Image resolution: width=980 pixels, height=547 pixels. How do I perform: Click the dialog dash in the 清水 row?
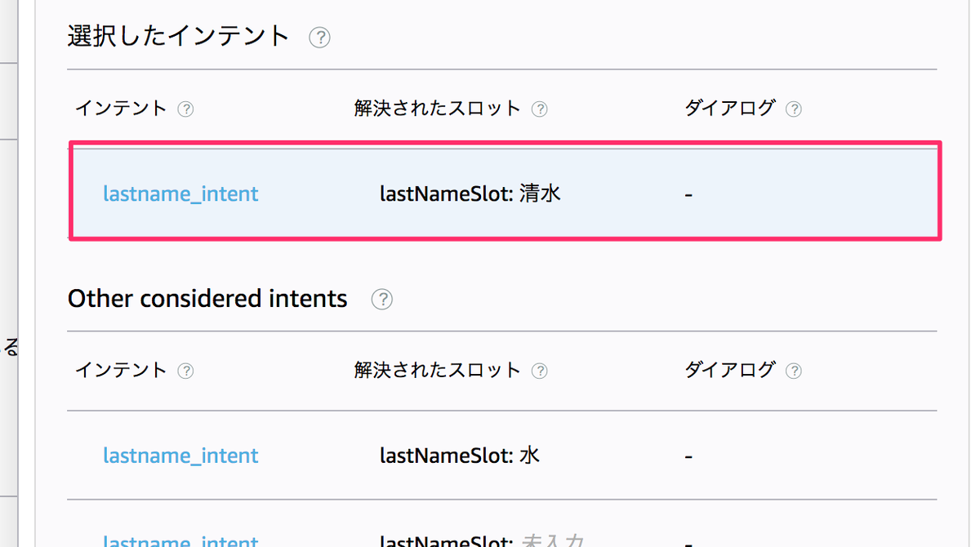(689, 195)
